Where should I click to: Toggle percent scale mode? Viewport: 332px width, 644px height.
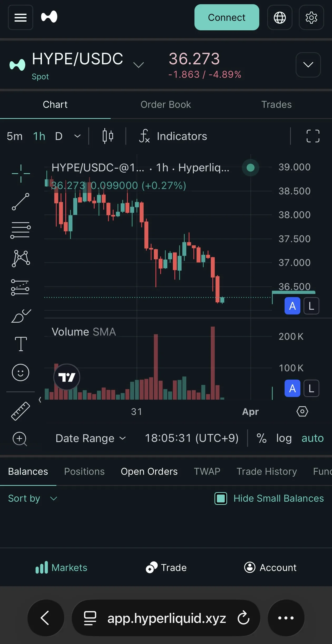(261, 438)
